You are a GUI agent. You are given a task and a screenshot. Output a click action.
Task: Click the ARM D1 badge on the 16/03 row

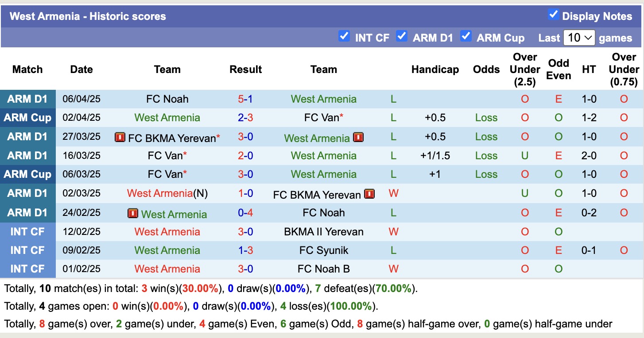[x=28, y=155]
